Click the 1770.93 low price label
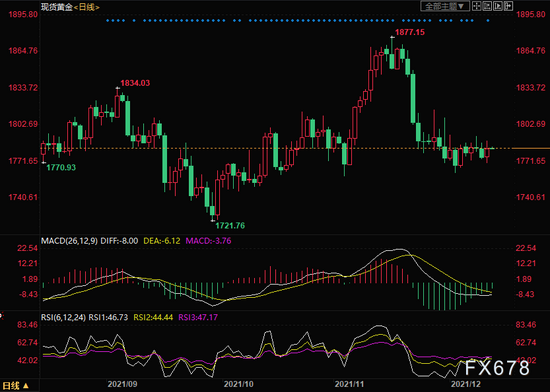 (61, 167)
